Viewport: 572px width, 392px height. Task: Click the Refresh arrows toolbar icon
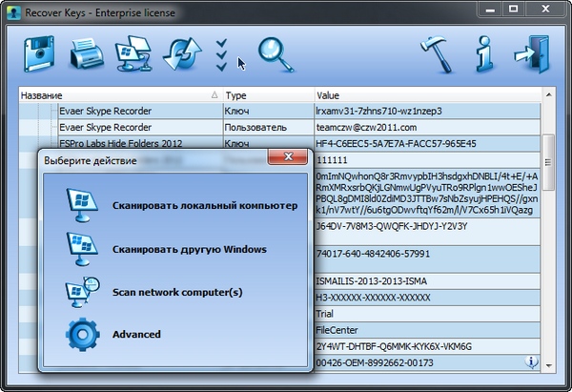[182, 54]
